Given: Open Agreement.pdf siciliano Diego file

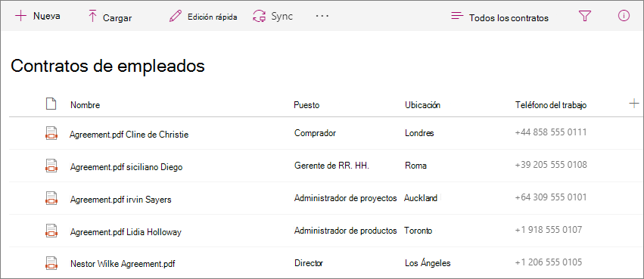Looking at the screenshot, I should (x=126, y=167).
